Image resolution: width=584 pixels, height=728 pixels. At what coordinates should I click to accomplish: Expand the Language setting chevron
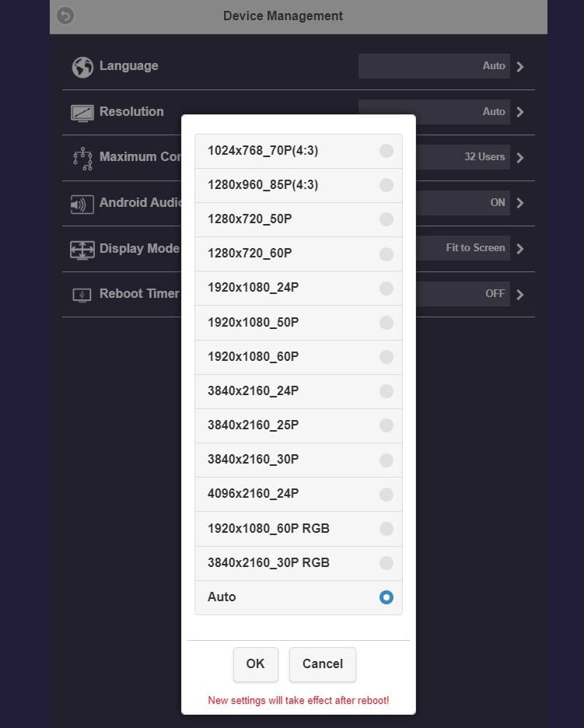pos(520,67)
